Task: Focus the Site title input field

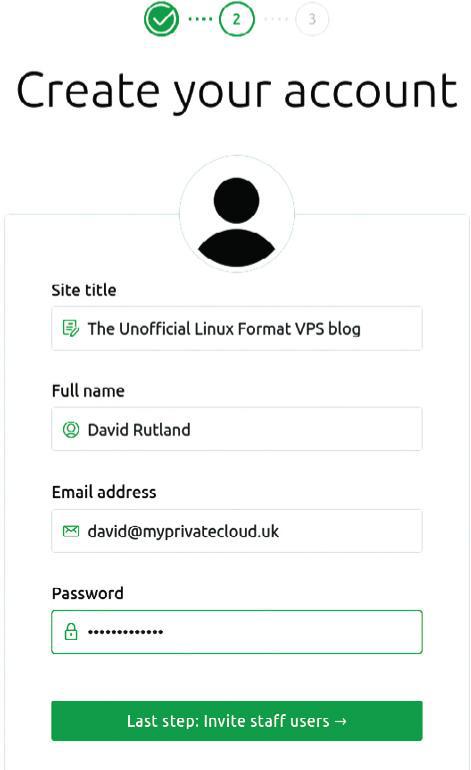Action: click(x=237, y=328)
